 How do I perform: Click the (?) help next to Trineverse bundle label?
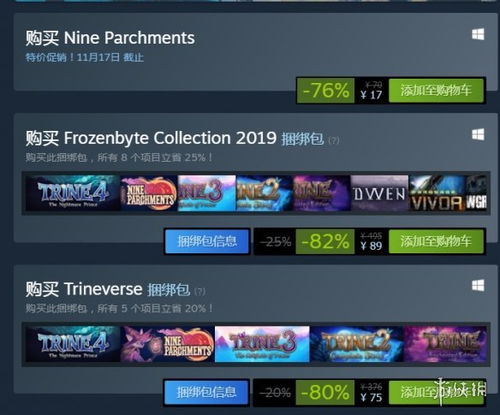199,291
